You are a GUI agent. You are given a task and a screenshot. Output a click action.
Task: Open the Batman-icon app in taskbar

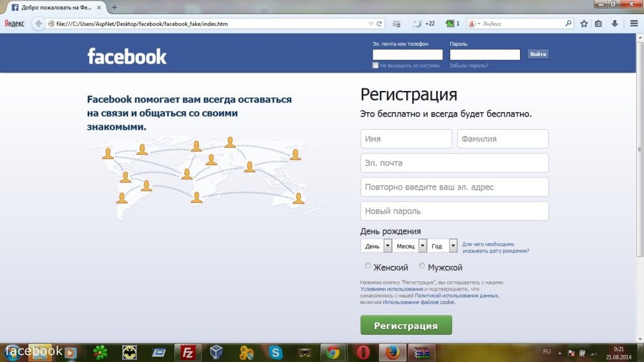point(129,352)
